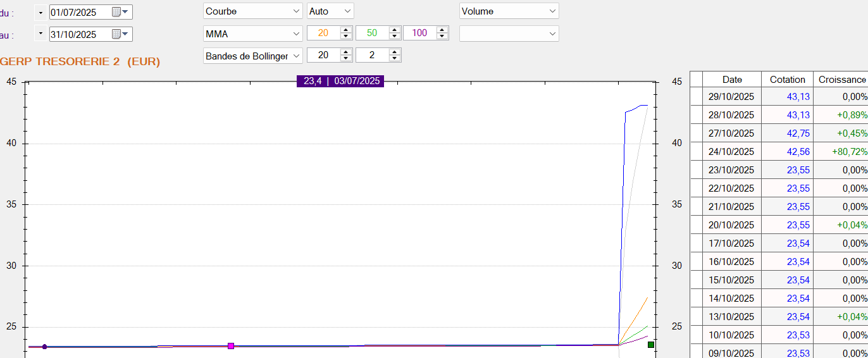Increase the orange MMA 20 period value
Viewport: 868px width, 358px height.
click(x=345, y=30)
